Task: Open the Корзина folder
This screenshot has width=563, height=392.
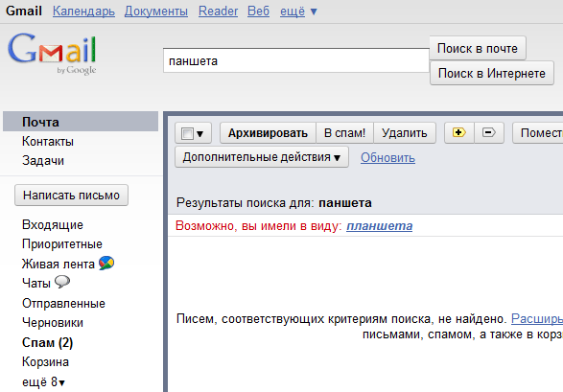Action: (x=45, y=362)
